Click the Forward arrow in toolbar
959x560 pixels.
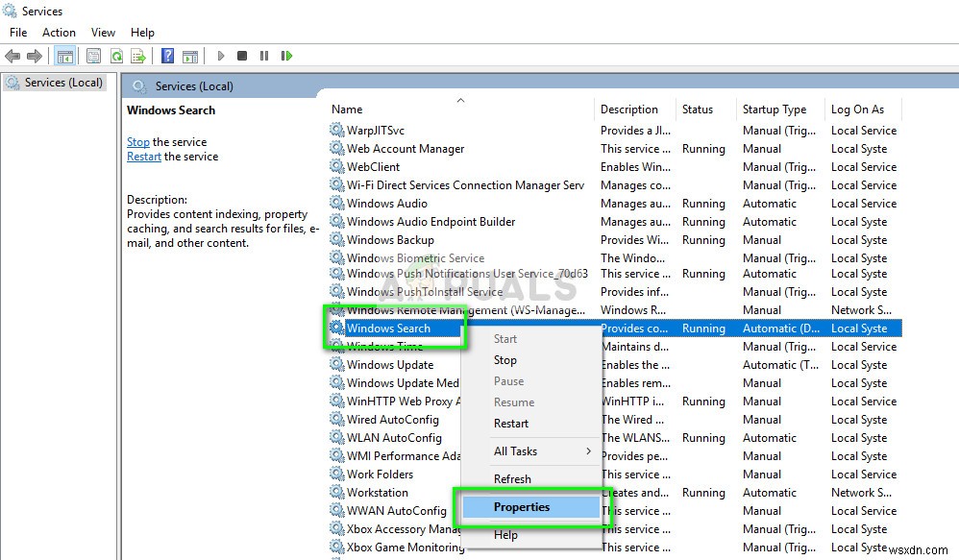coord(35,57)
